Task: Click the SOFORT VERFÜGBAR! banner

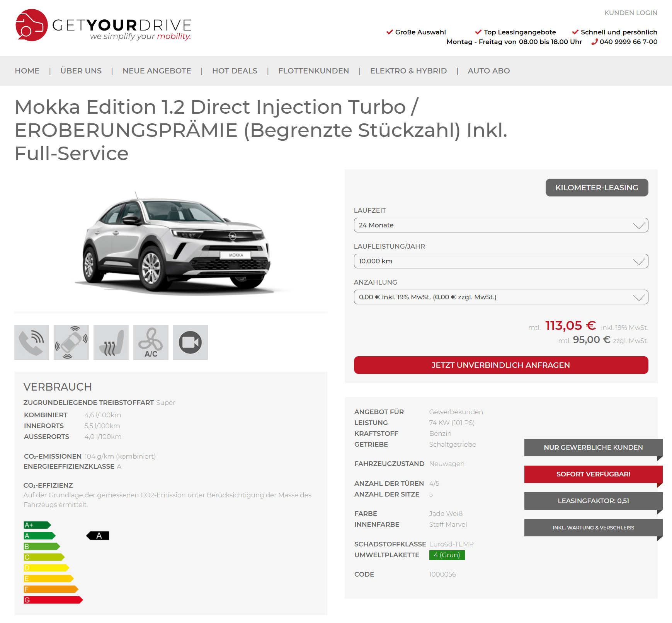Action: [593, 474]
